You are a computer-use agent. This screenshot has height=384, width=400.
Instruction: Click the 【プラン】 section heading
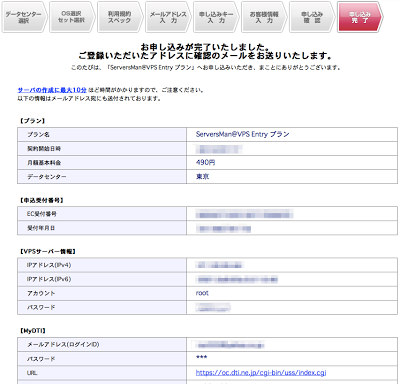(33, 121)
